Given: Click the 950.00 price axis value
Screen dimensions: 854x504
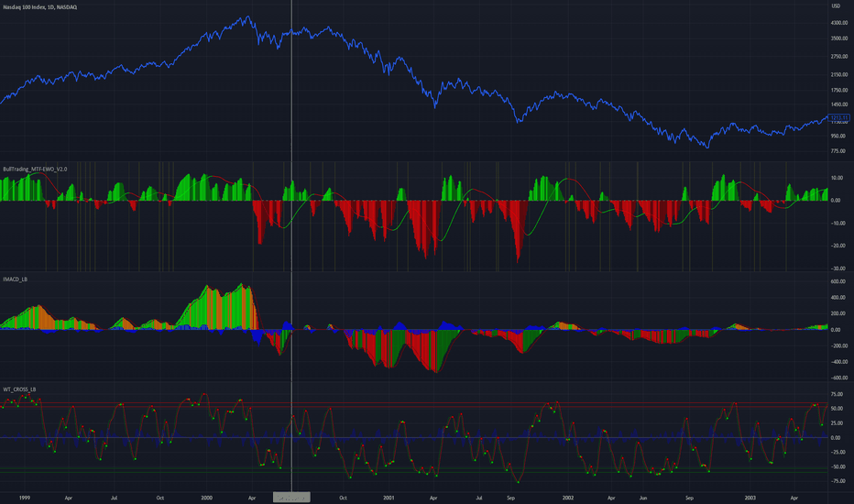Looking at the screenshot, I should point(839,137).
